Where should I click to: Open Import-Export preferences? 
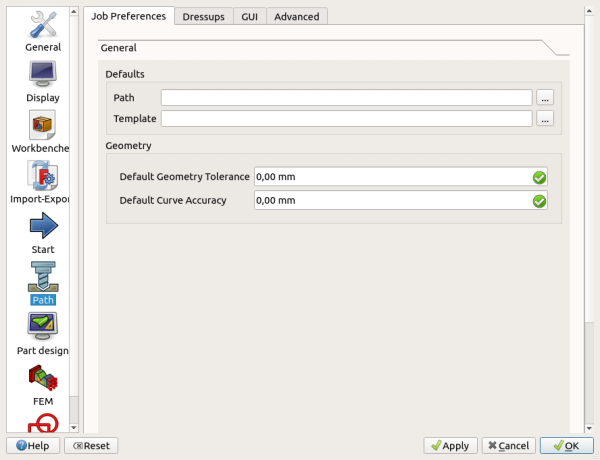39,183
